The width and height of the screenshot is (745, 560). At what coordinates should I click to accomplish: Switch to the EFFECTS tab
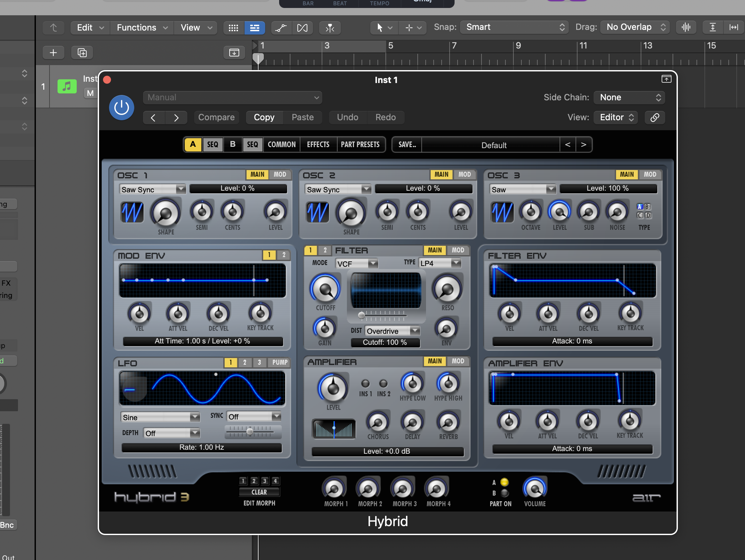coord(318,144)
